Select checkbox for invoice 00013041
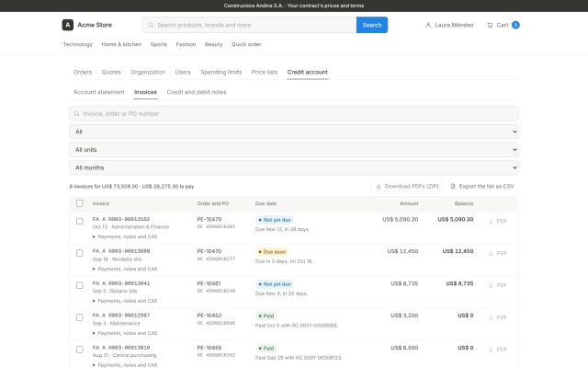The height and width of the screenshot is (368, 588). click(80, 285)
